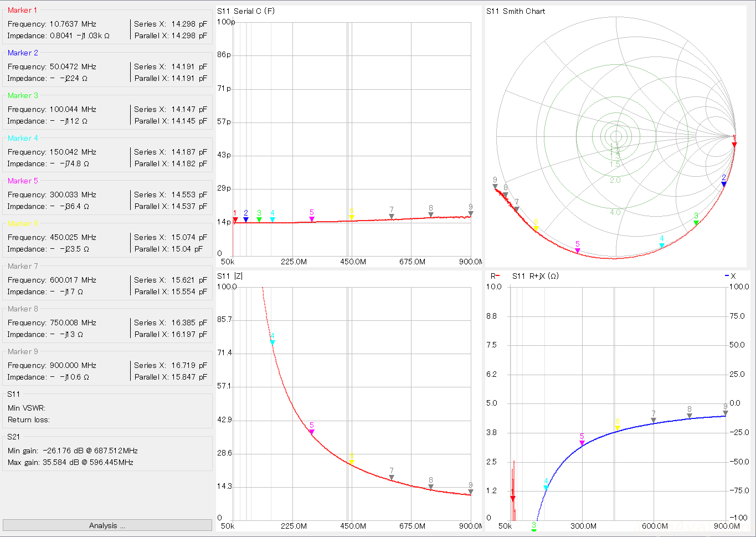Click the 'Marker 8' group heading

pos(23,309)
